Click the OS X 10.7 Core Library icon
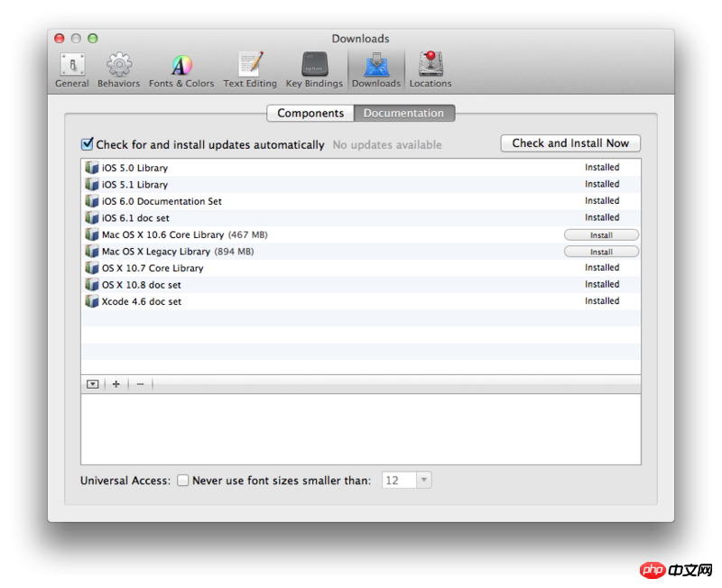Screen dimensions: 722x588 tap(92, 268)
